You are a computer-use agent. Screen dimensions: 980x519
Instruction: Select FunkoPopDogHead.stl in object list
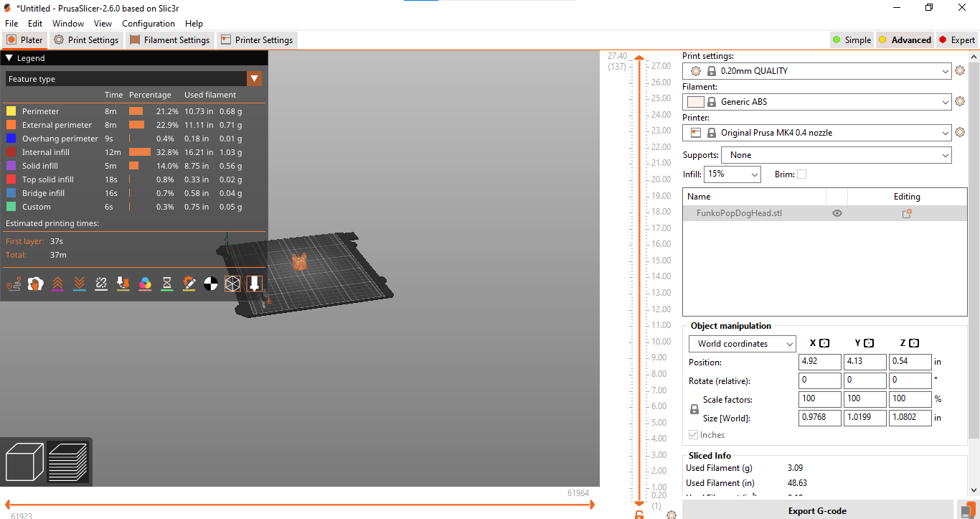[739, 213]
